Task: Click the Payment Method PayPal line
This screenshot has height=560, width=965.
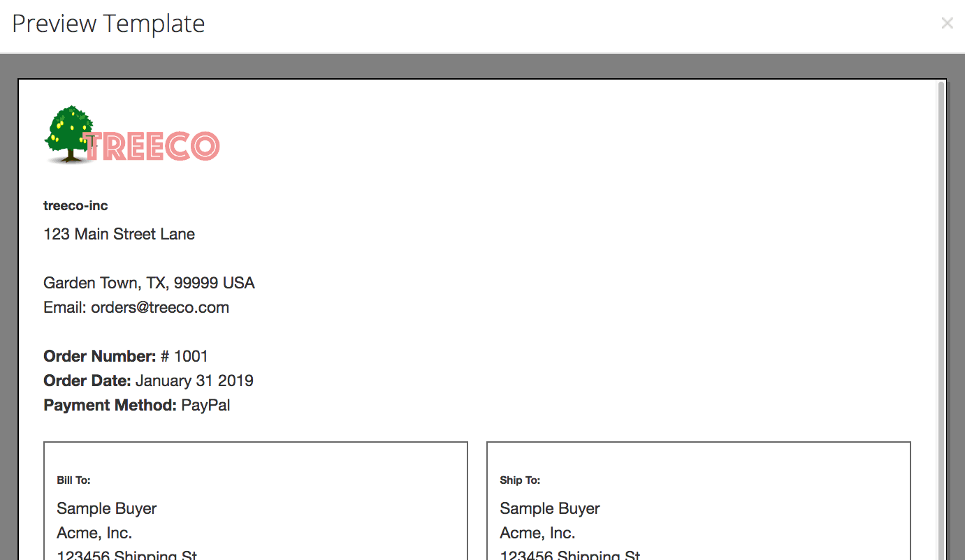Action: click(137, 405)
